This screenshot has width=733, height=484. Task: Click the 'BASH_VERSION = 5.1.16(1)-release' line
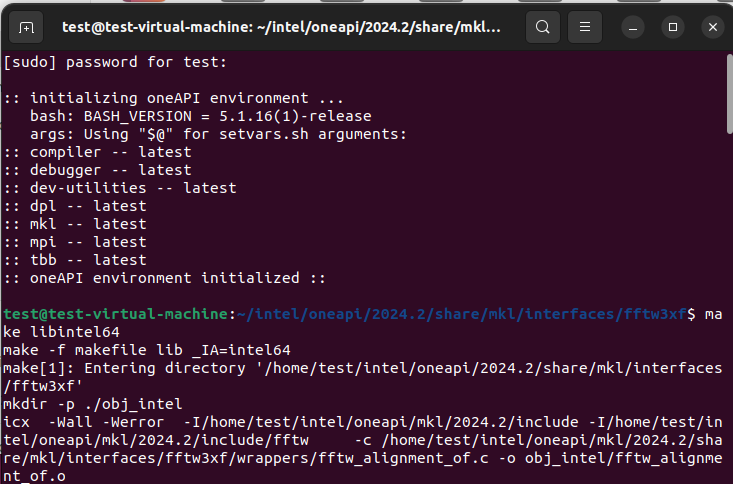pyautogui.click(x=201, y=116)
